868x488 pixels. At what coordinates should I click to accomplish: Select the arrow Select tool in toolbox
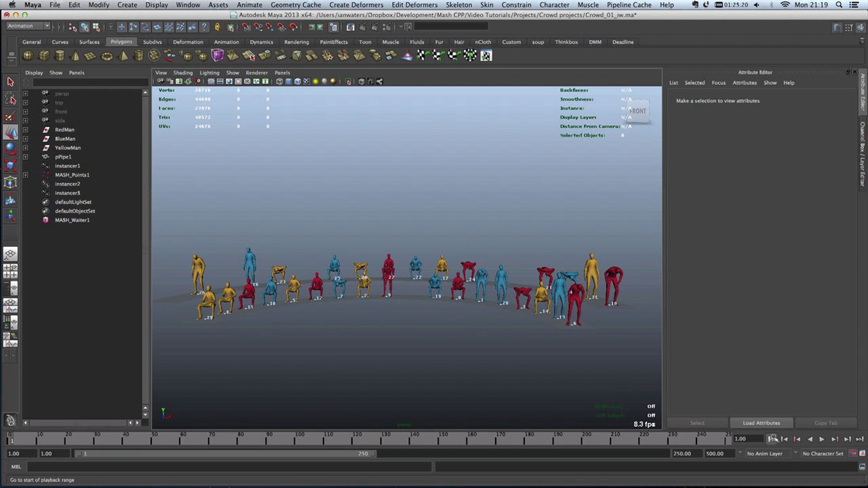coord(10,82)
